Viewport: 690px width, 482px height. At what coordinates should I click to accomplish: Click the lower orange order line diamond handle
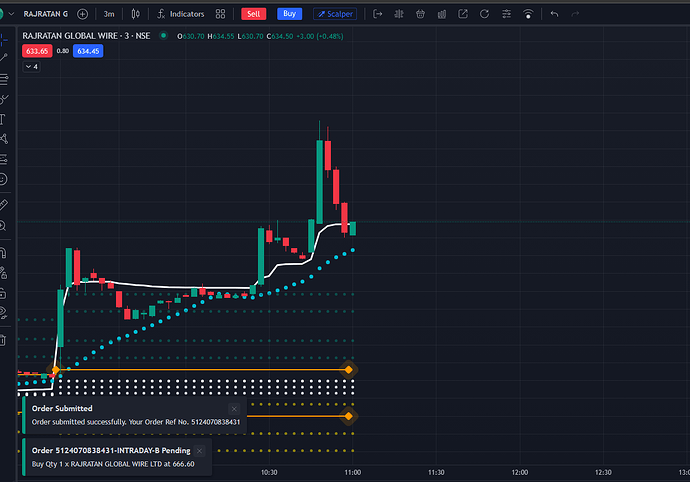point(349,416)
